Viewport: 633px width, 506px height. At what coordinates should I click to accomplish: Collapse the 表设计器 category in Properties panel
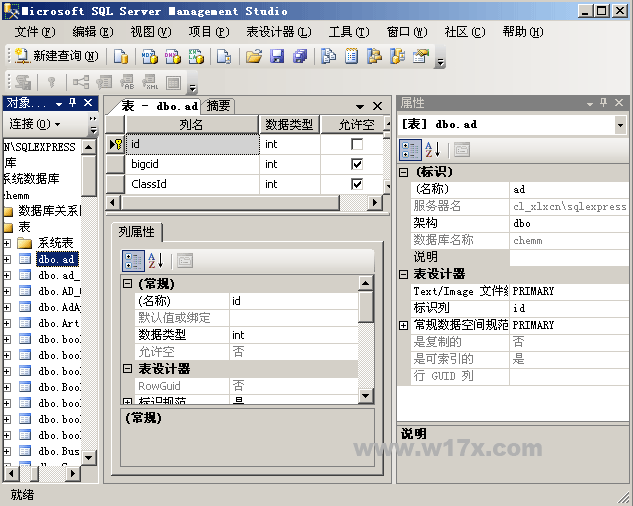point(403,275)
